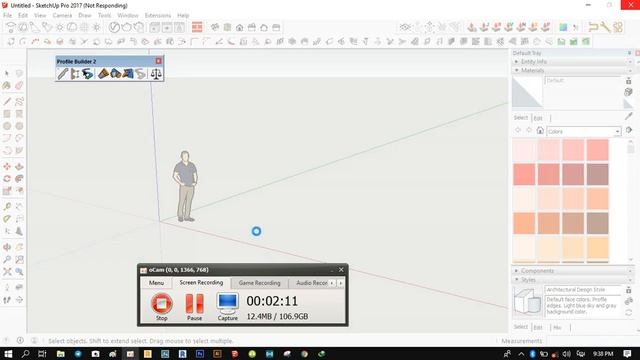Select the Zoom Extents tool
The image size is (640, 360).
(7, 271)
